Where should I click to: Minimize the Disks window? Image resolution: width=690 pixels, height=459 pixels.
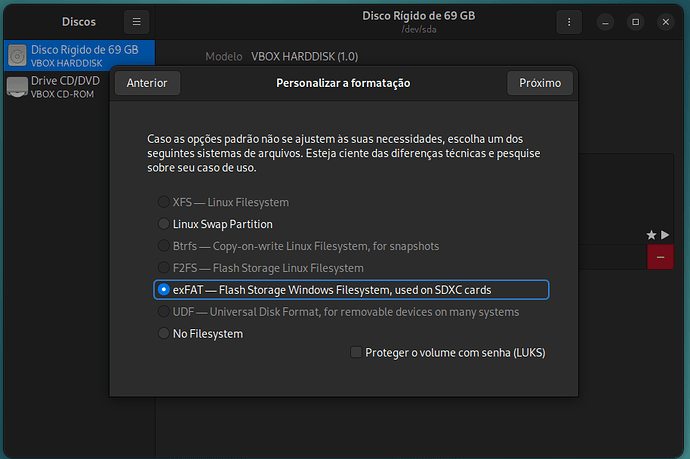tap(606, 21)
